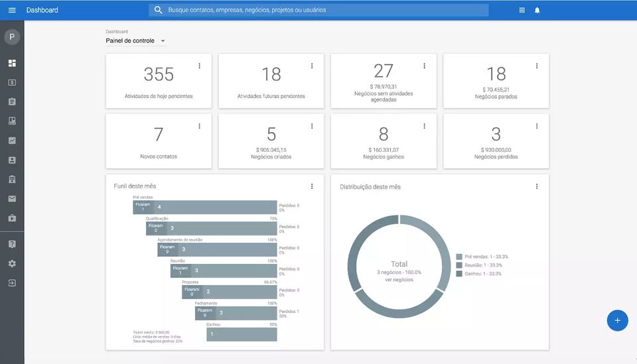
Task: Click the ver negócios link in the donut chart
Action: click(x=399, y=280)
